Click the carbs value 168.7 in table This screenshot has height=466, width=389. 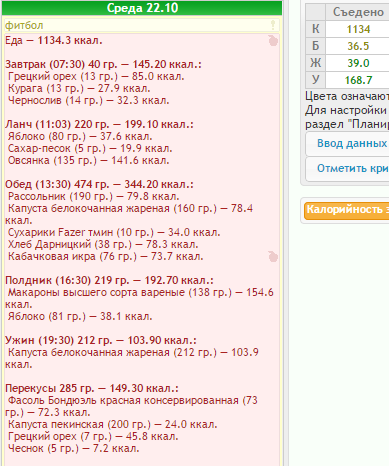coord(358,80)
